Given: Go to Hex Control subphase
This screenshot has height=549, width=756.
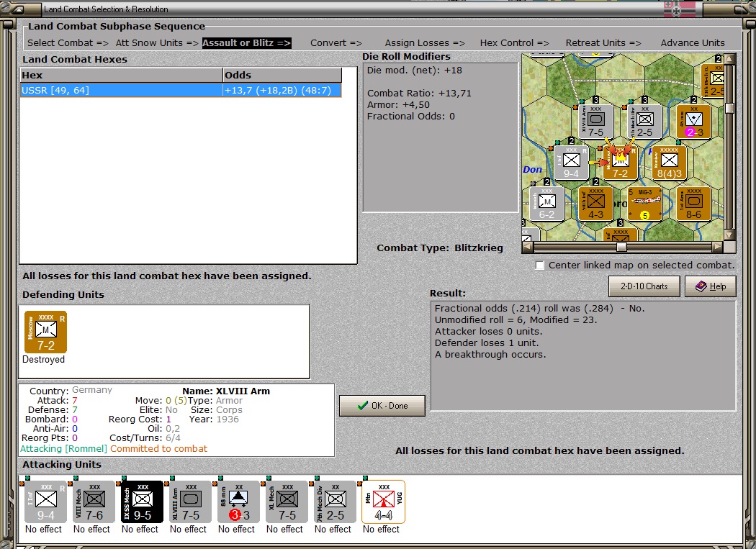Looking at the screenshot, I should (x=515, y=43).
